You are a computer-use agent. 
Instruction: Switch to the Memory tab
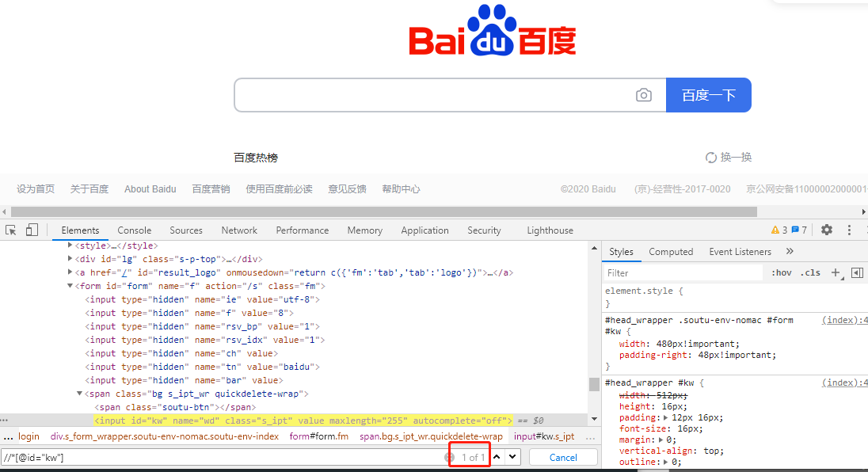click(x=365, y=230)
